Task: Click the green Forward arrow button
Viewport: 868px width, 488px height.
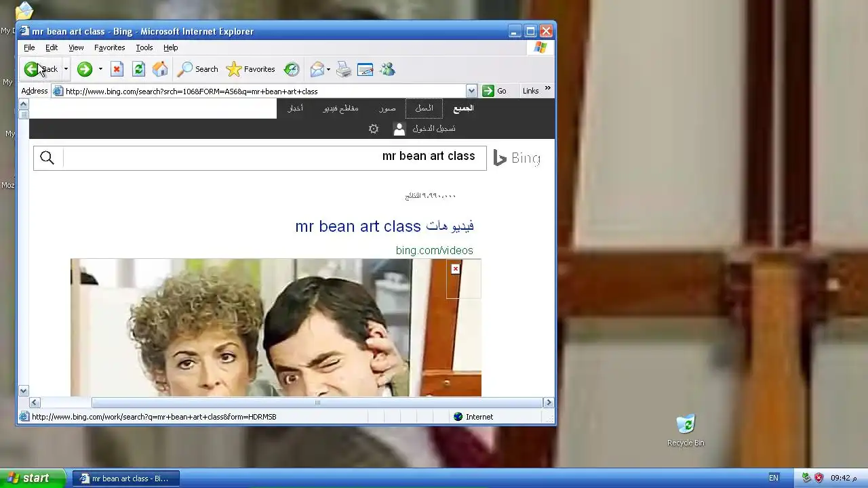Action: [84, 69]
